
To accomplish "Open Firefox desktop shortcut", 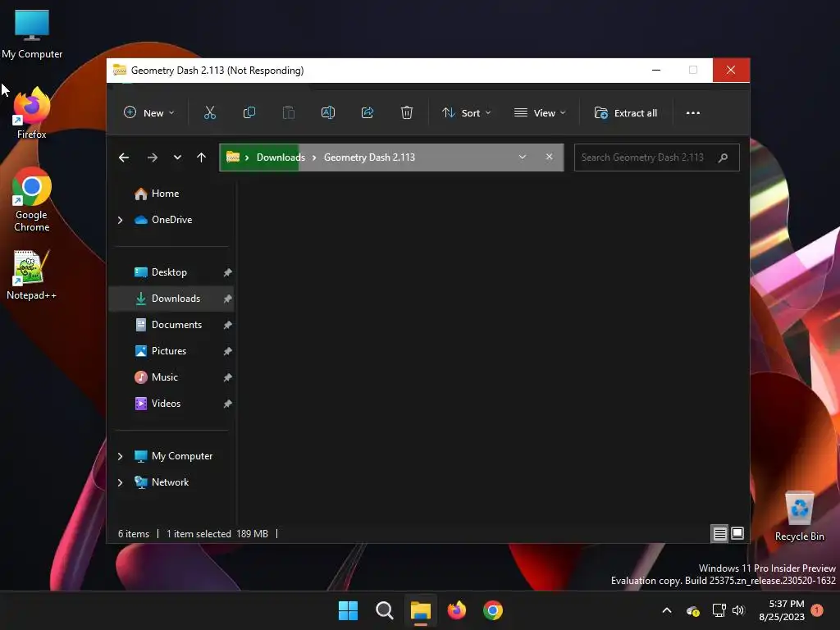I will click(x=32, y=113).
